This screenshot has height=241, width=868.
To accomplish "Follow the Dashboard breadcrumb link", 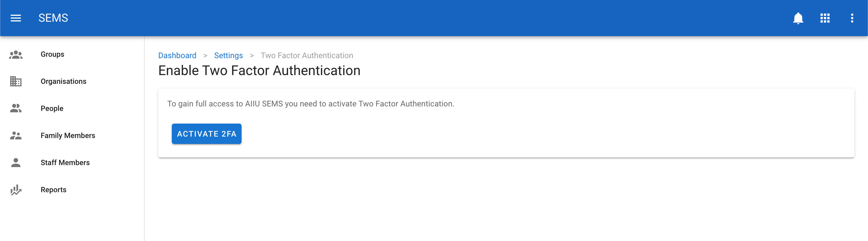I will 177,56.
